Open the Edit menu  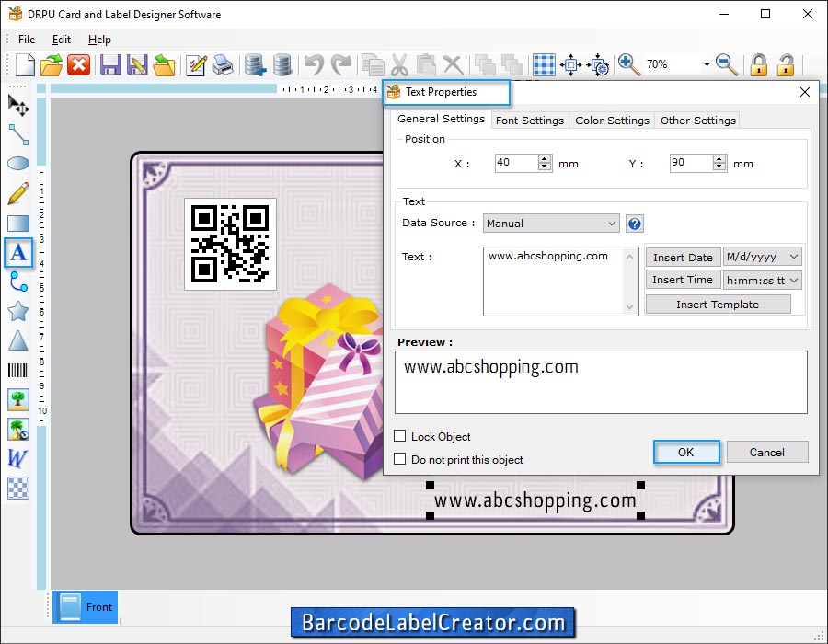(62, 40)
